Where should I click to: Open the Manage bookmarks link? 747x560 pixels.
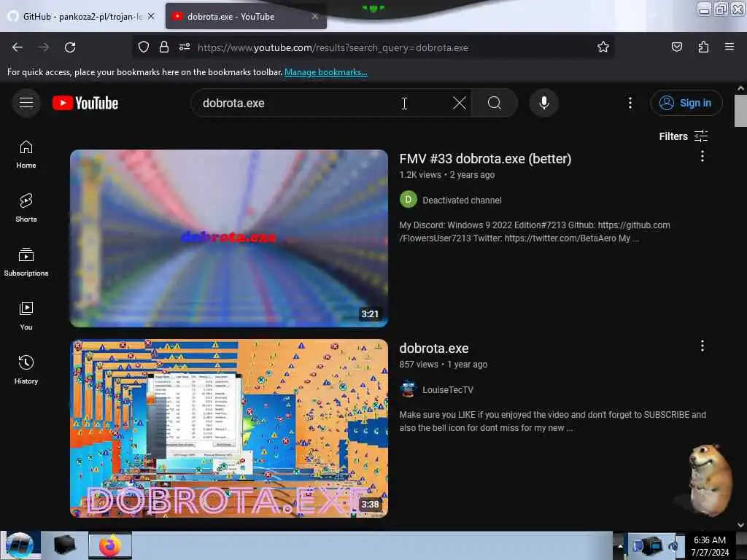pos(326,72)
